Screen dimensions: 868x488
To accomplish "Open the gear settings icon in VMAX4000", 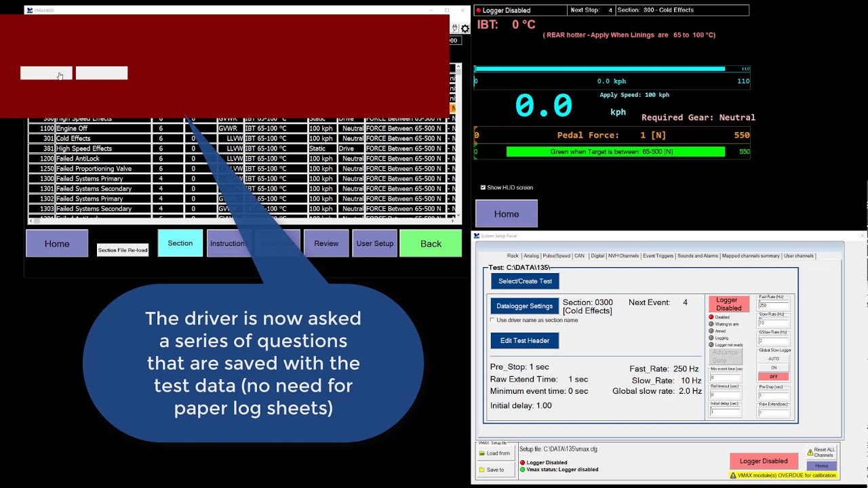I will pos(465,28).
